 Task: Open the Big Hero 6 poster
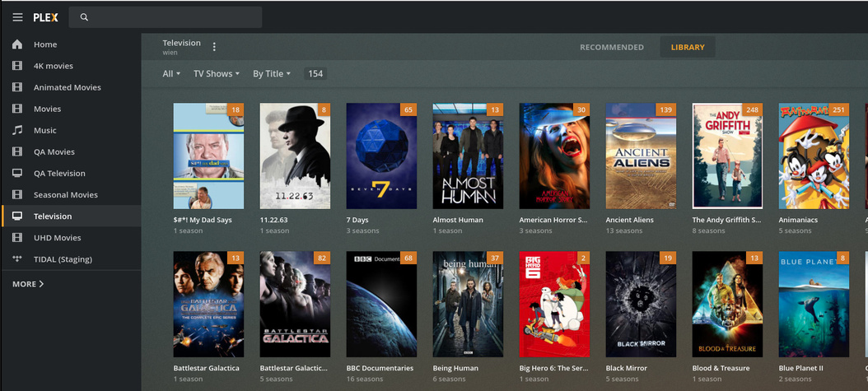(554, 305)
